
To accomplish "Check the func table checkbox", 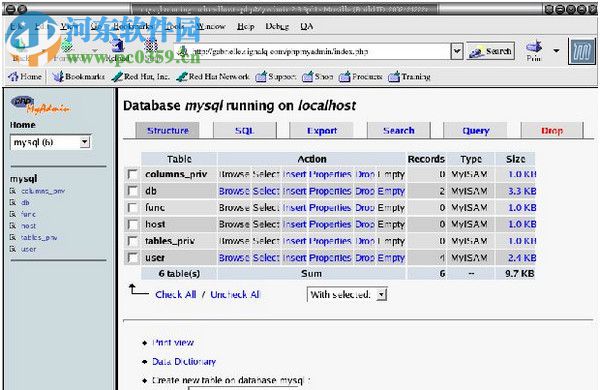I will (x=132, y=208).
